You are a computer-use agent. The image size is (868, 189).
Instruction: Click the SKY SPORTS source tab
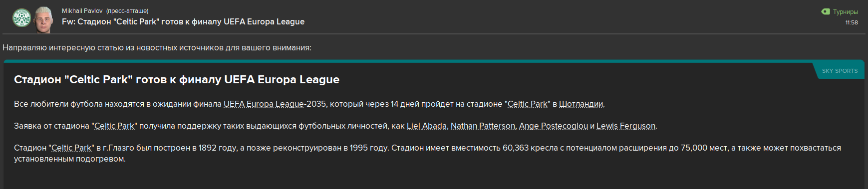[x=840, y=71]
